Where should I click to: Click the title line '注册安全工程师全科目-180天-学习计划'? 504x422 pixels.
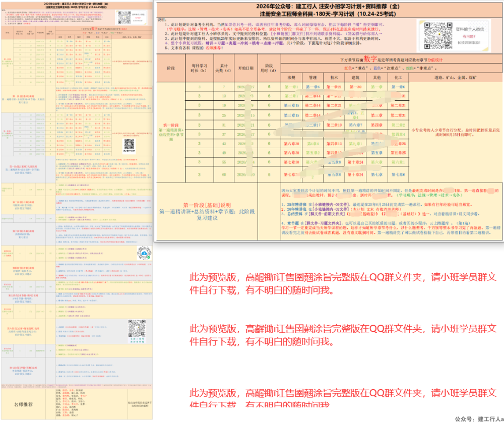(x=328, y=14)
